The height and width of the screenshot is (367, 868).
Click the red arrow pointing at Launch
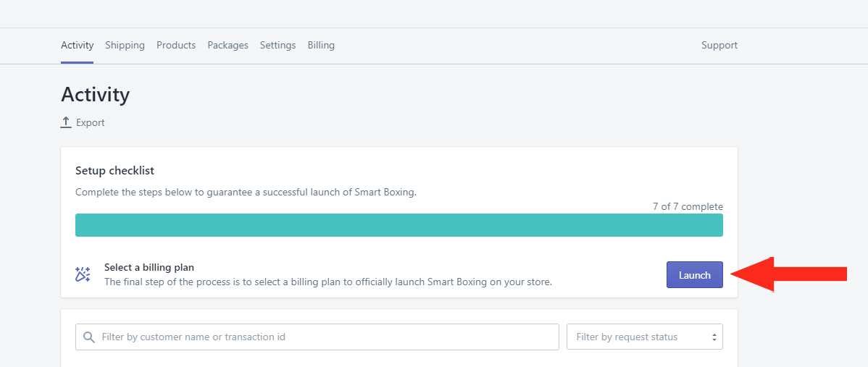point(789,274)
